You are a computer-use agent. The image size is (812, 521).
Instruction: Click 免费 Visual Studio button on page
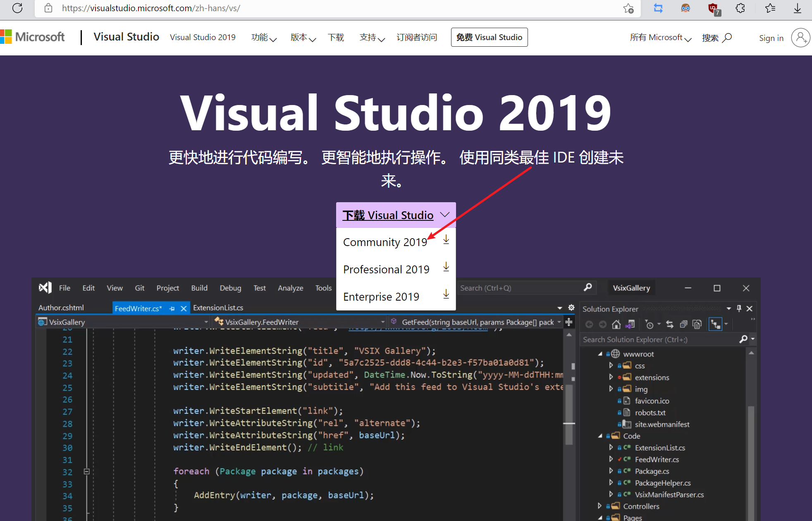coord(490,37)
